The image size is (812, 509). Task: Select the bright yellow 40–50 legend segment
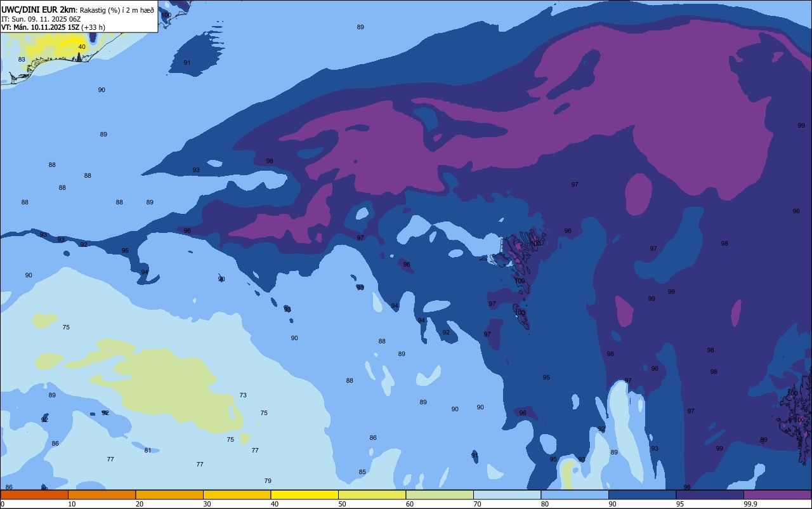304,494
